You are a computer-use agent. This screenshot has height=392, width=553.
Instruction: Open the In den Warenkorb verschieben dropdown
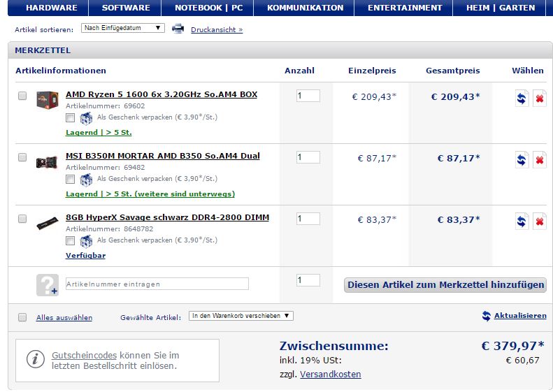tap(241, 316)
